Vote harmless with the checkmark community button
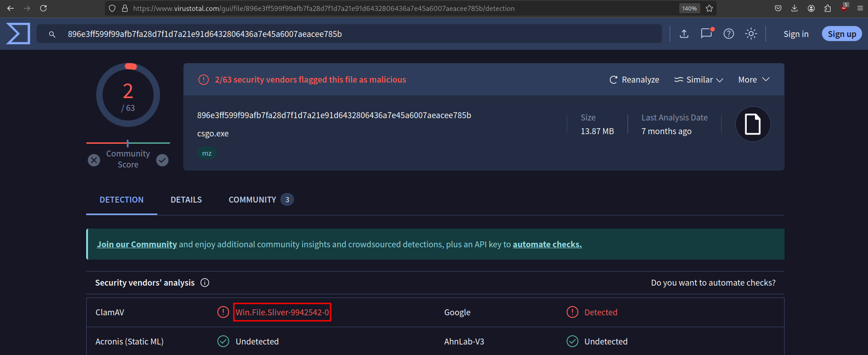 [x=162, y=160]
